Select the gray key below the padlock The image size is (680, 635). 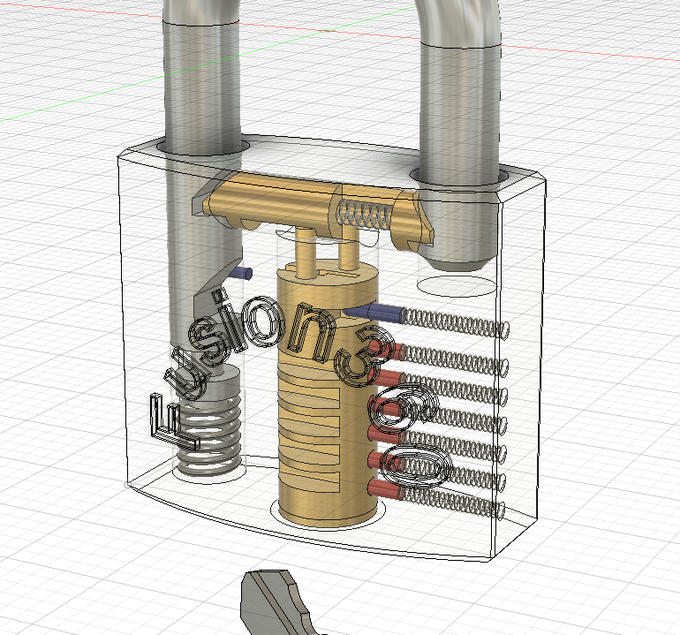(x=278, y=603)
